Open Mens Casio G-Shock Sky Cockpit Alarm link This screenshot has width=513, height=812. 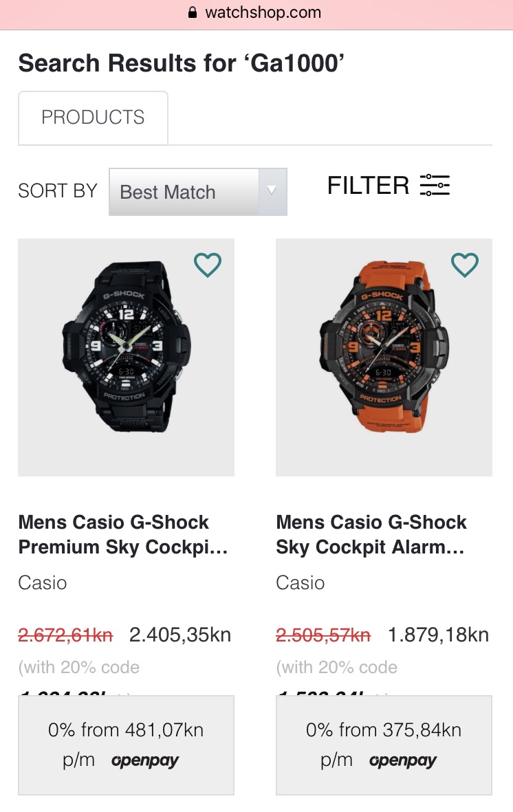click(x=371, y=534)
